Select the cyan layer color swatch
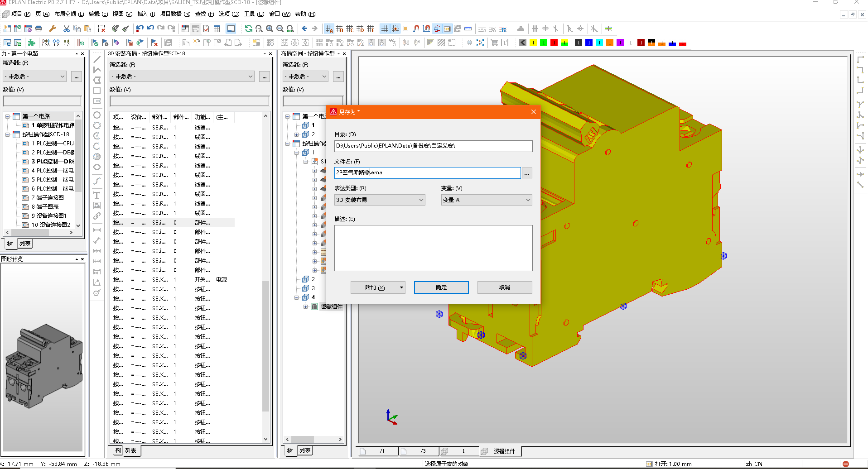 [x=599, y=43]
